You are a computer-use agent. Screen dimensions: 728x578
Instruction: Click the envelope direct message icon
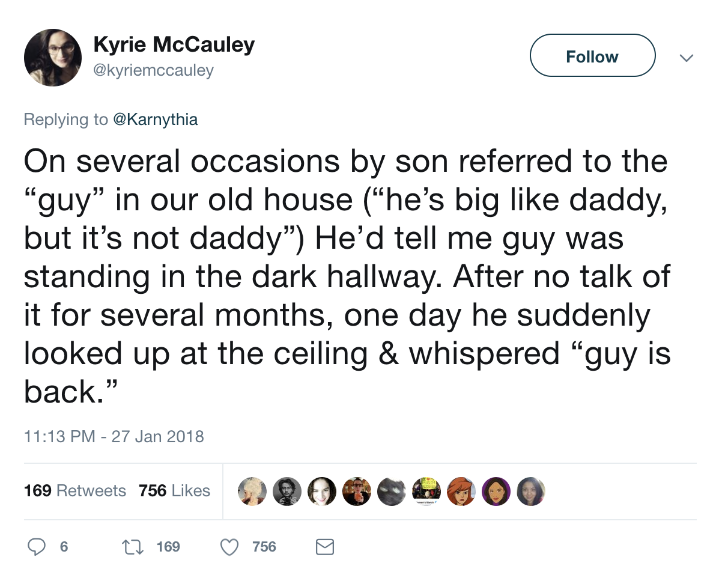pyautogui.click(x=324, y=546)
